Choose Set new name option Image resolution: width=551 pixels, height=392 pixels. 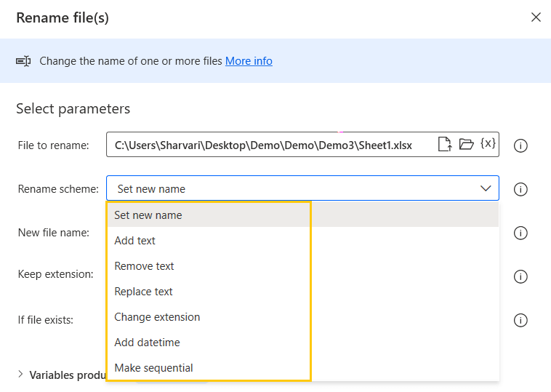302,215
